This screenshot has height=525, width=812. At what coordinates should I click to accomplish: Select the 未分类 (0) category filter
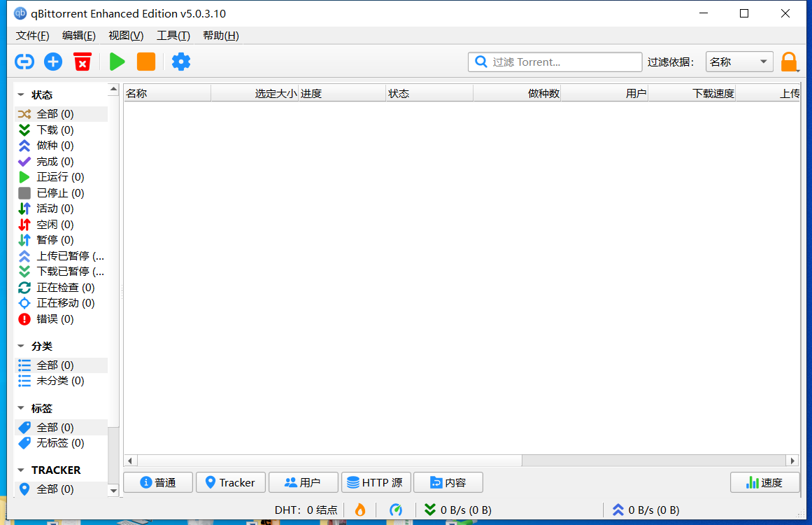(x=61, y=380)
